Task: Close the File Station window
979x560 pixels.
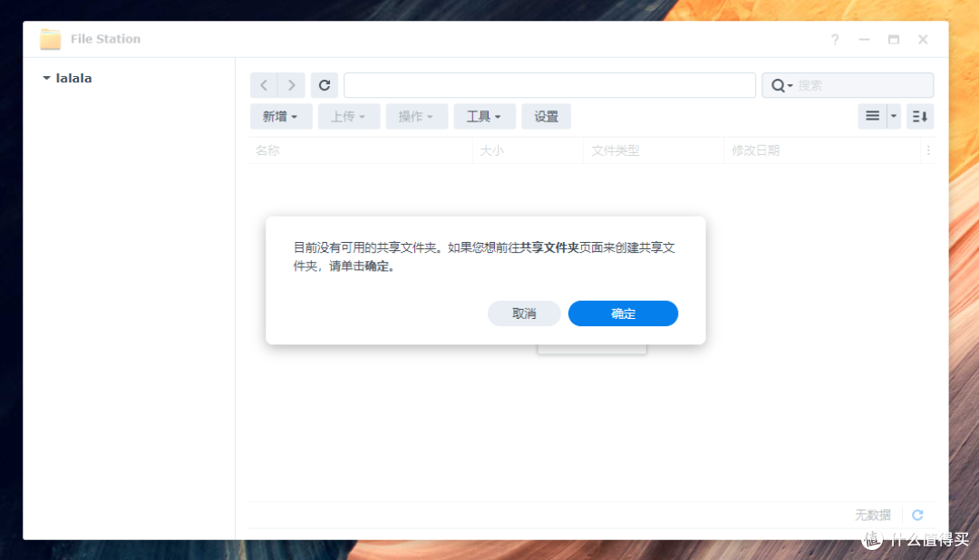Action: (x=923, y=39)
